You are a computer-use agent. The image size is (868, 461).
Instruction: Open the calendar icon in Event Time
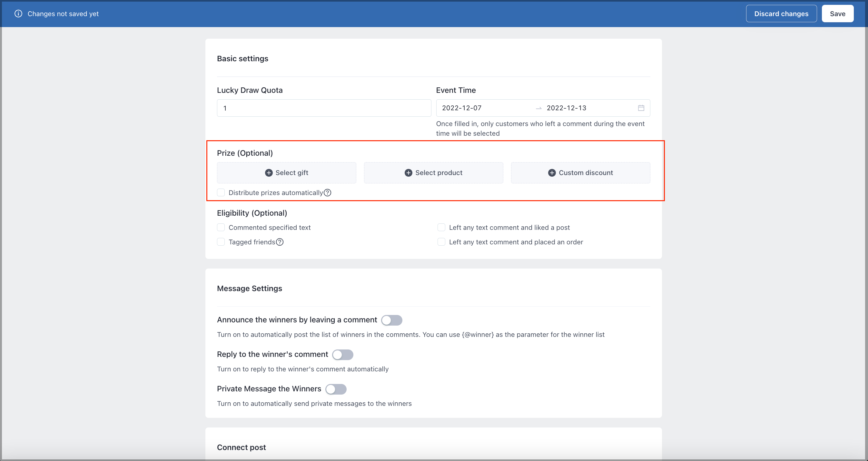(641, 108)
